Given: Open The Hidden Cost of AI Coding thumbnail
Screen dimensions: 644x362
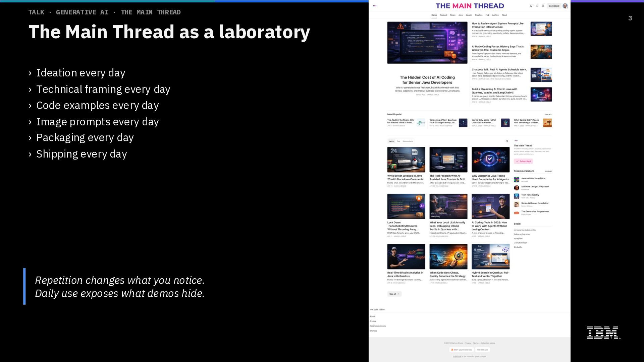Looking at the screenshot, I should (427, 43).
